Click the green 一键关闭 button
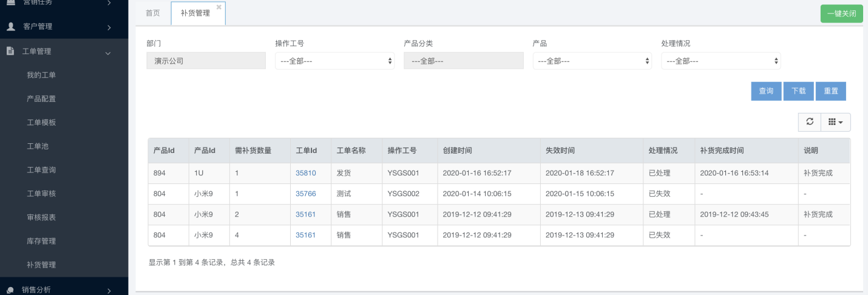Image resolution: width=868 pixels, height=295 pixels. pyautogui.click(x=841, y=13)
